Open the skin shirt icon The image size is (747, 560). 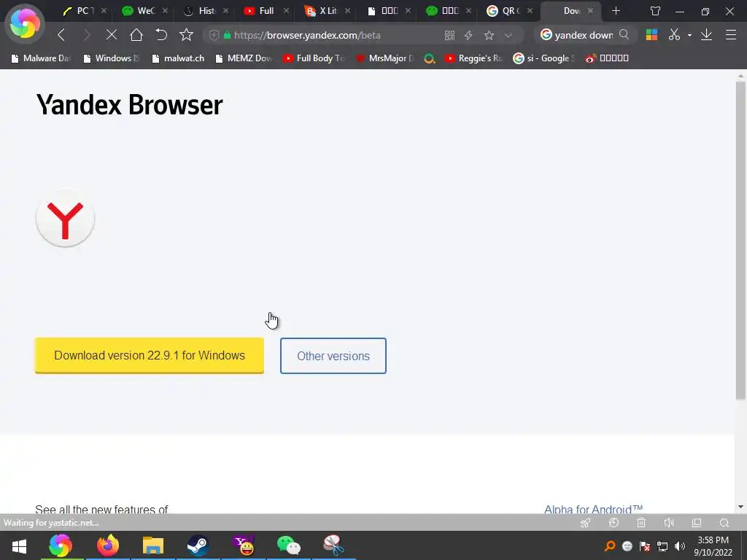tap(656, 11)
